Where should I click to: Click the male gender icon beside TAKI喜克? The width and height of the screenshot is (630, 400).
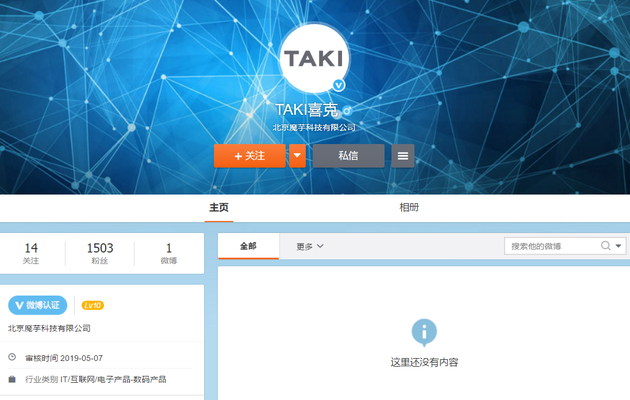click(347, 110)
